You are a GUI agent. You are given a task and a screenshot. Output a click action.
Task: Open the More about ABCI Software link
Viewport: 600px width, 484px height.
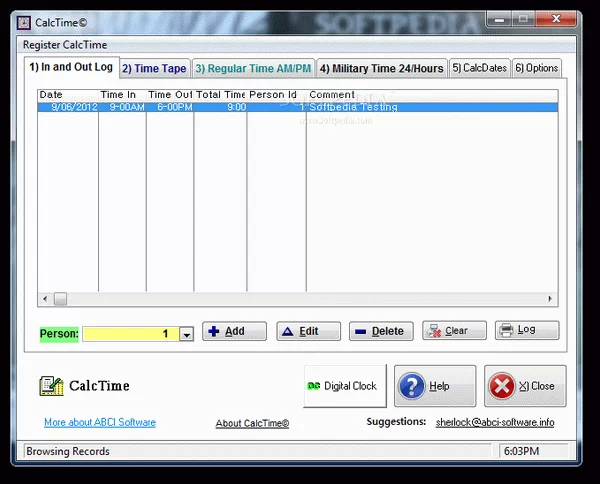pos(100,422)
